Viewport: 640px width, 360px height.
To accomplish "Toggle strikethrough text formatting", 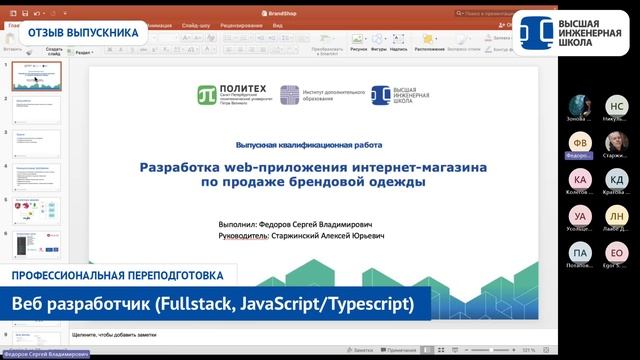I will (x=143, y=50).
